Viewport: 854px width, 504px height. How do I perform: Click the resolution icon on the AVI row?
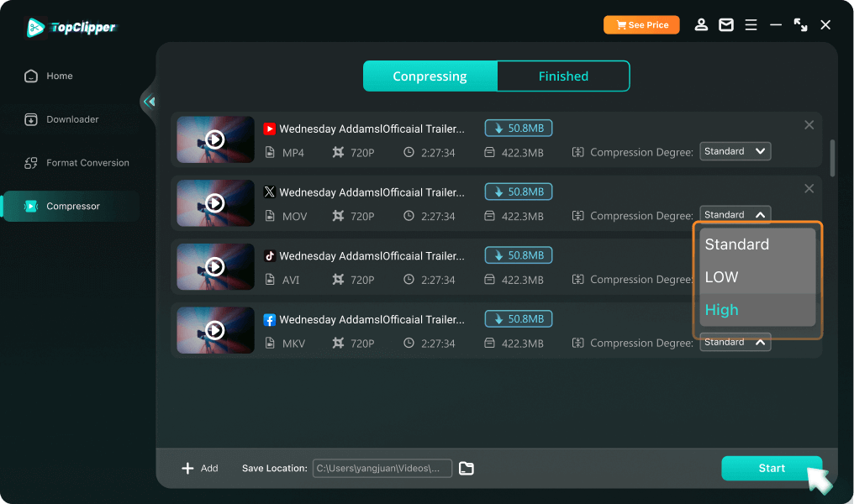pos(338,280)
